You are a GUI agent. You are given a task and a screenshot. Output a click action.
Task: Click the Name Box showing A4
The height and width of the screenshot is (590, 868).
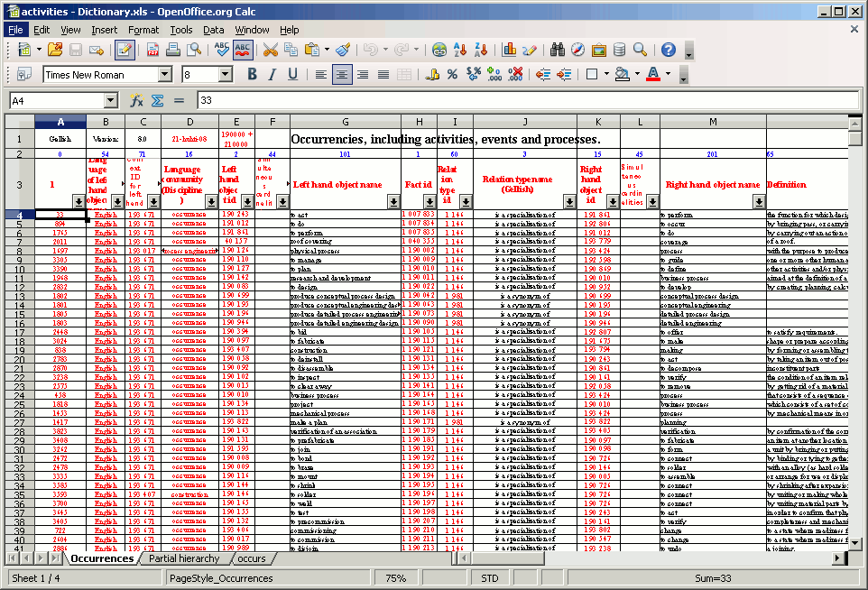point(56,101)
